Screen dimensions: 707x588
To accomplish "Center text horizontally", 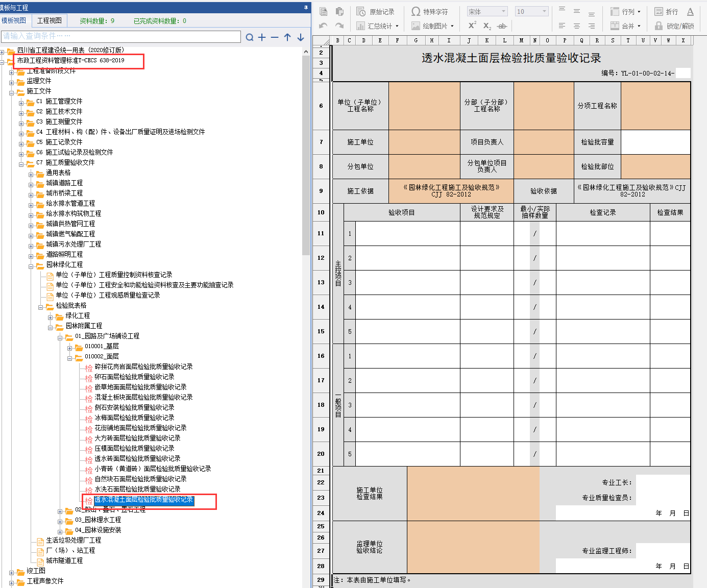I will (577, 26).
